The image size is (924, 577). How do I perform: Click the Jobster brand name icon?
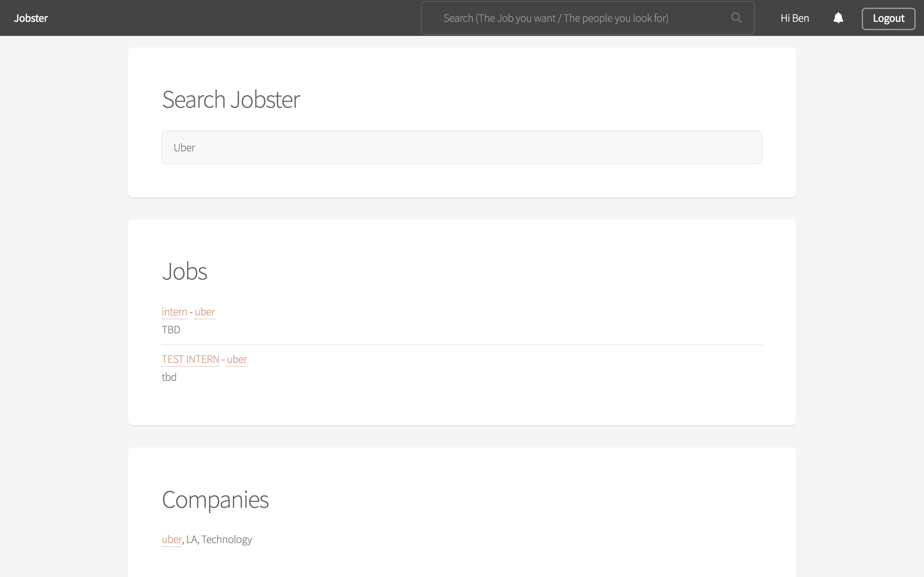30,18
